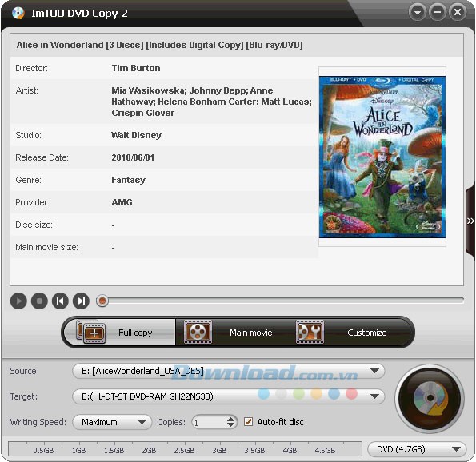Click the artist list starting 'Mia Wasikowska'
The image size is (476, 462).
click(211, 102)
